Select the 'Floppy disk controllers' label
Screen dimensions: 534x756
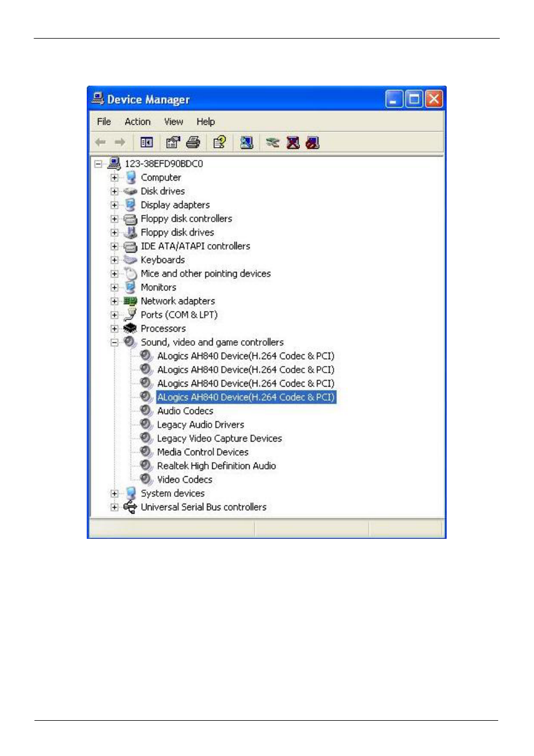tap(186, 219)
